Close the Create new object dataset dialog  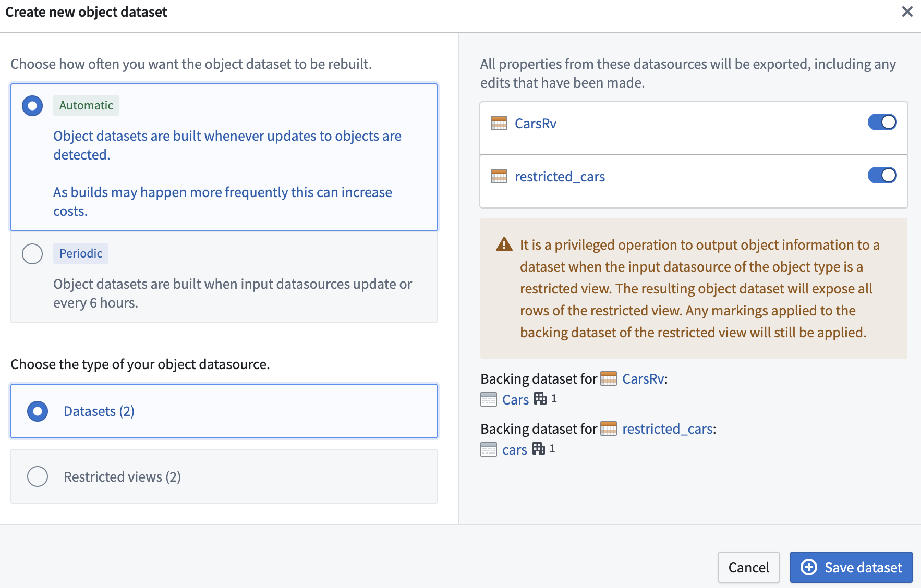point(907,11)
